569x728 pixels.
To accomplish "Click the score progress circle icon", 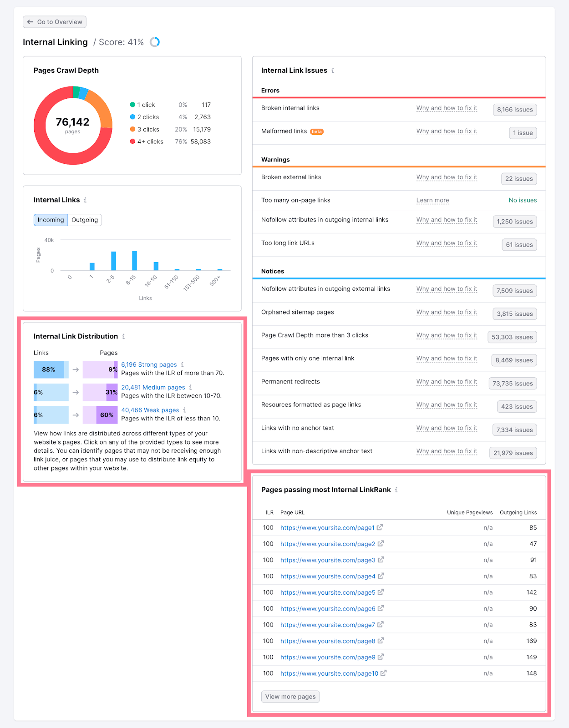I will [155, 42].
